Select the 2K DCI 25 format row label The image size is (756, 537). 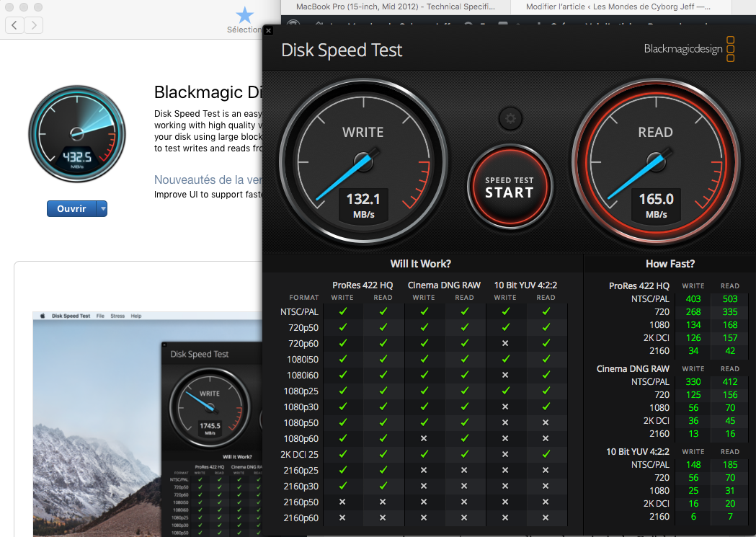[x=299, y=455]
